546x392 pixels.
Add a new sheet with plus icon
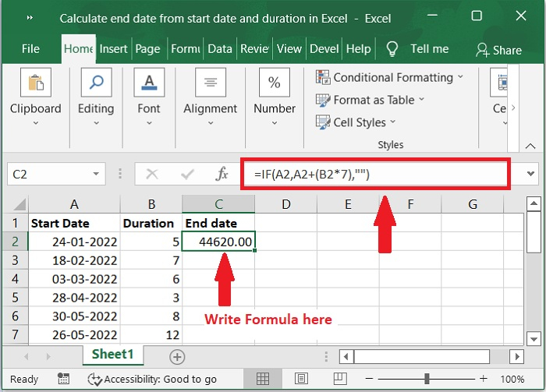(x=177, y=357)
